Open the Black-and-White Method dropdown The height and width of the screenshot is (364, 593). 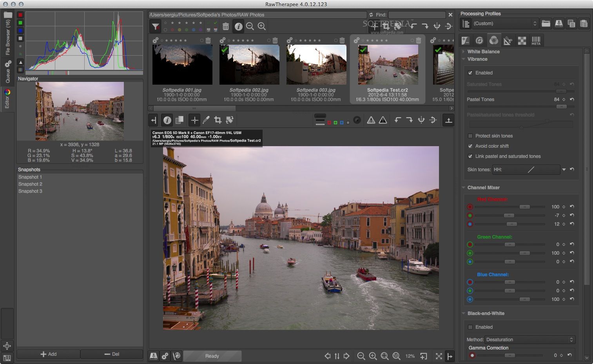click(x=530, y=340)
